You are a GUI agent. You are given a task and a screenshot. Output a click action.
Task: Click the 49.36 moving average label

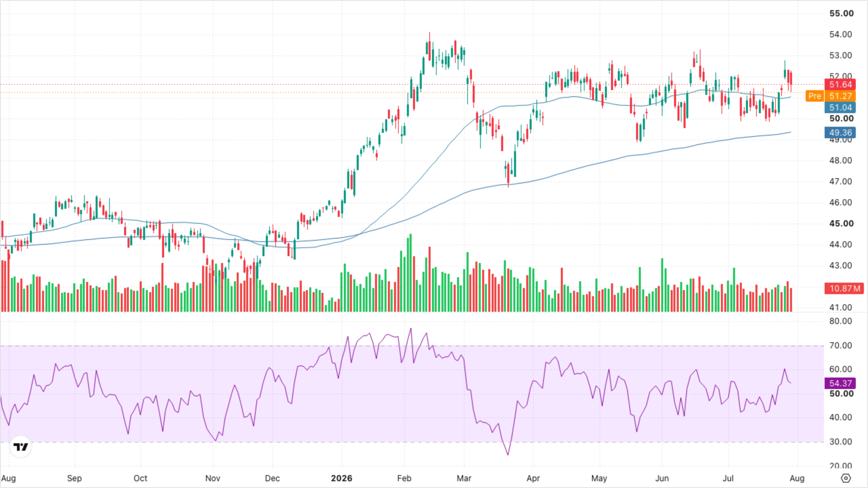[x=840, y=133]
